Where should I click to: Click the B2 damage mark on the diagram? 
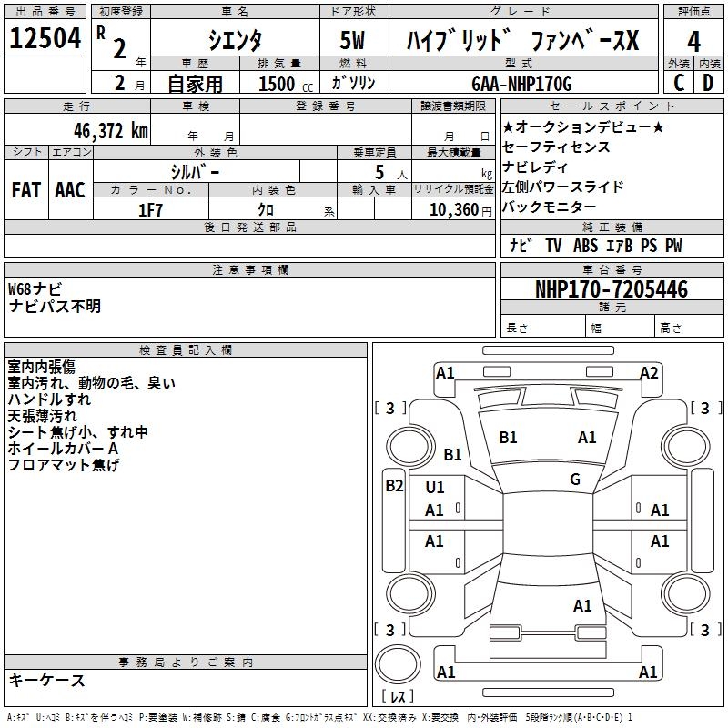(x=394, y=486)
